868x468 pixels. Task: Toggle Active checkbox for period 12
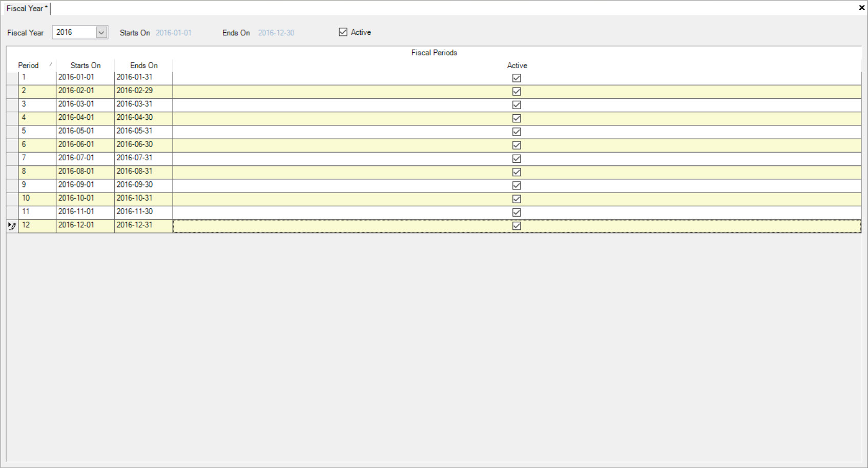[x=516, y=226]
